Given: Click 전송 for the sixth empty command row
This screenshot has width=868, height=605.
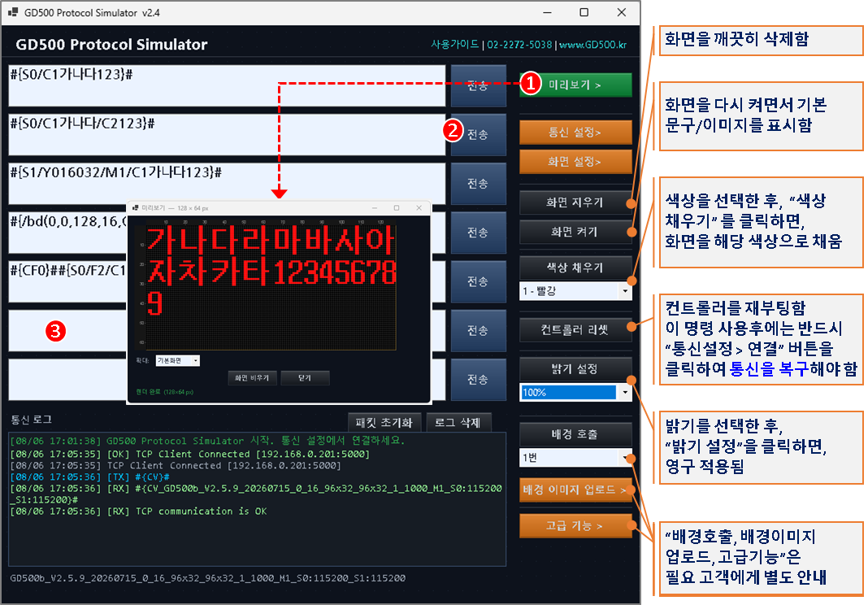Looking at the screenshot, I should (478, 331).
